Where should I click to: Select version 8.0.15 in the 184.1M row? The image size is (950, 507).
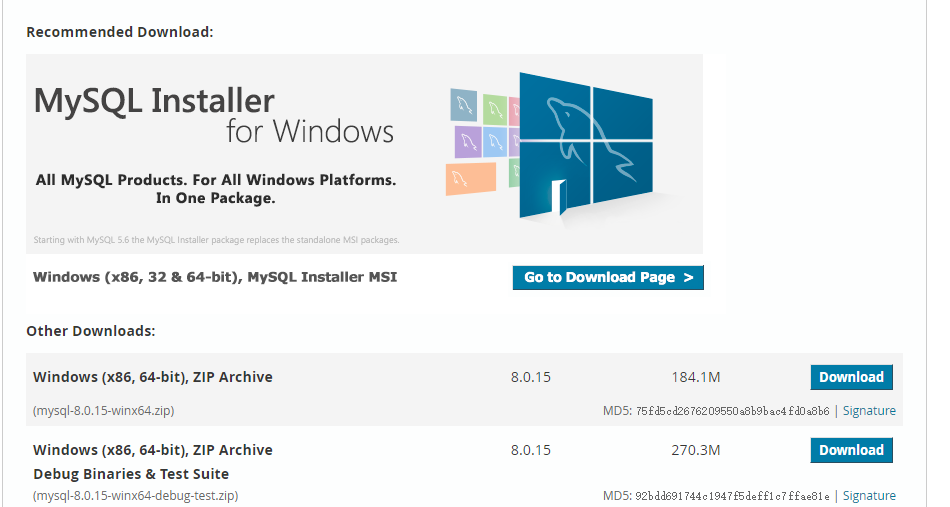(531, 377)
